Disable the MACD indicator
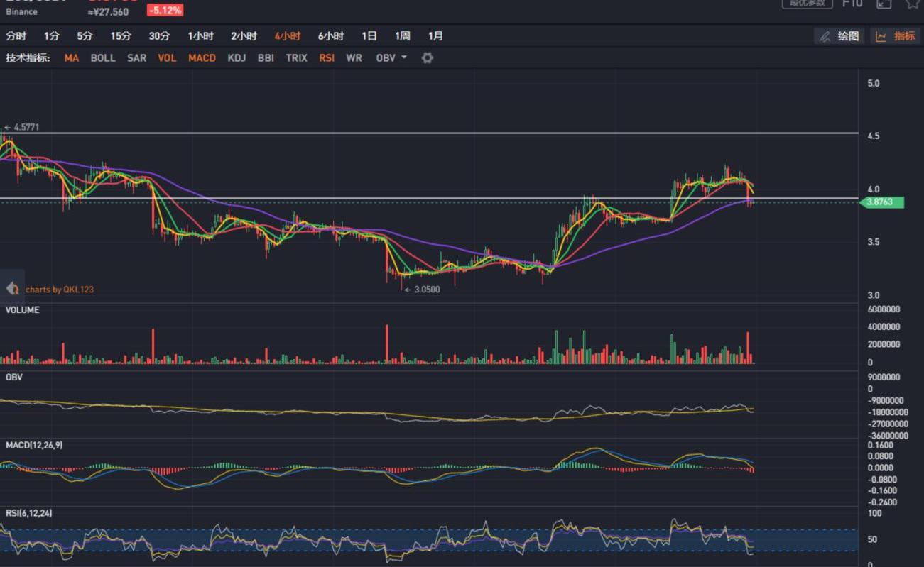Screen dimensions: 924x567 202,58
